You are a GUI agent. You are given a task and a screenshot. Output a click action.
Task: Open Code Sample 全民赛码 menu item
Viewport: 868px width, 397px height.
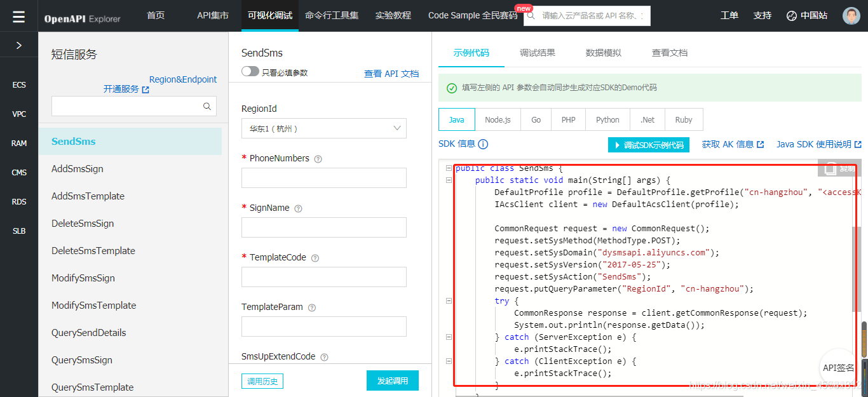tap(473, 16)
